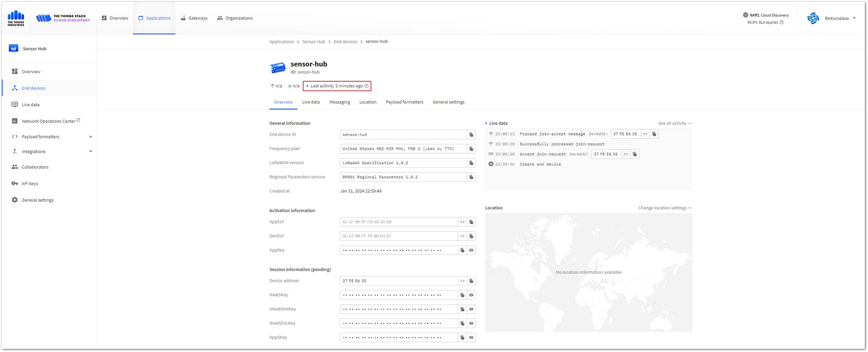The image size is (868, 352).
Task: Copy DevAddr in join-accept message row
Action: (654, 134)
